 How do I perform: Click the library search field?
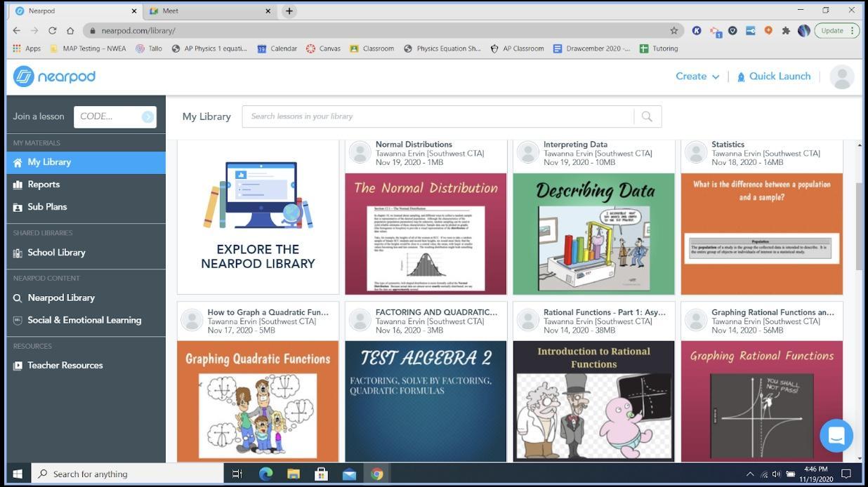(x=438, y=116)
